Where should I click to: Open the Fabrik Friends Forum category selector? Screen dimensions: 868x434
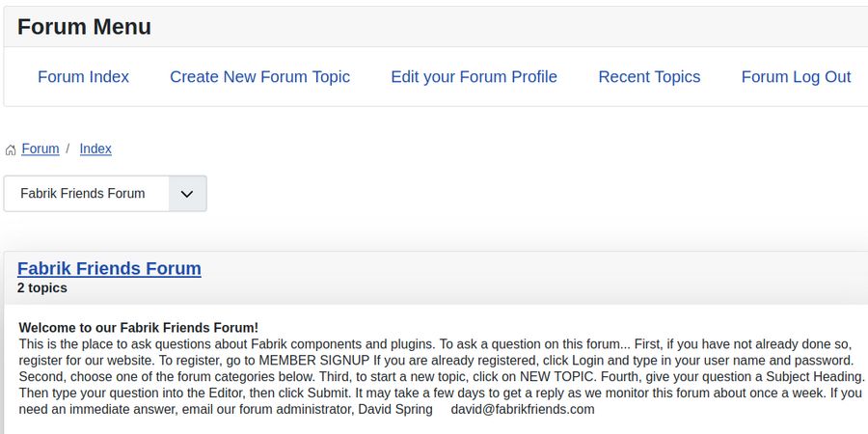coord(87,193)
